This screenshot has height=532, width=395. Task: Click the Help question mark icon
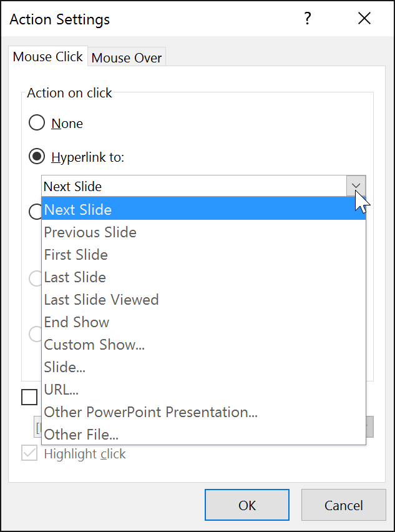click(307, 19)
